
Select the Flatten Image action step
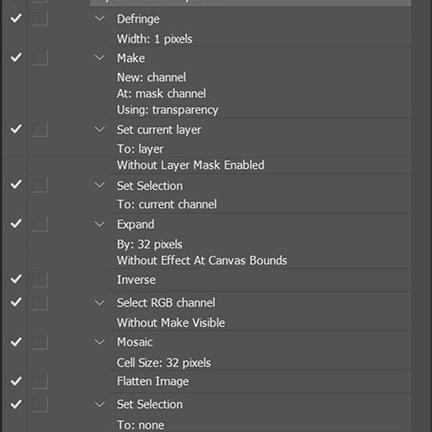coord(153,381)
